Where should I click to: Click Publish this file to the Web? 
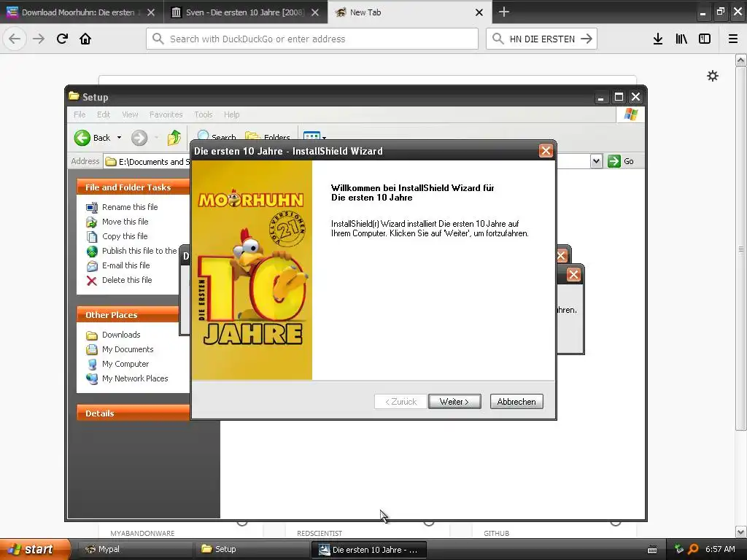click(139, 251)
